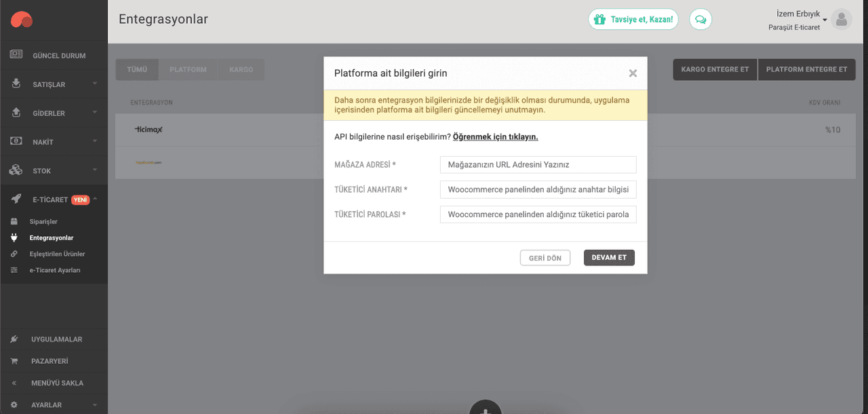
Task: Click the Satışlar download-tray icon
Action: tap(16, 83)
